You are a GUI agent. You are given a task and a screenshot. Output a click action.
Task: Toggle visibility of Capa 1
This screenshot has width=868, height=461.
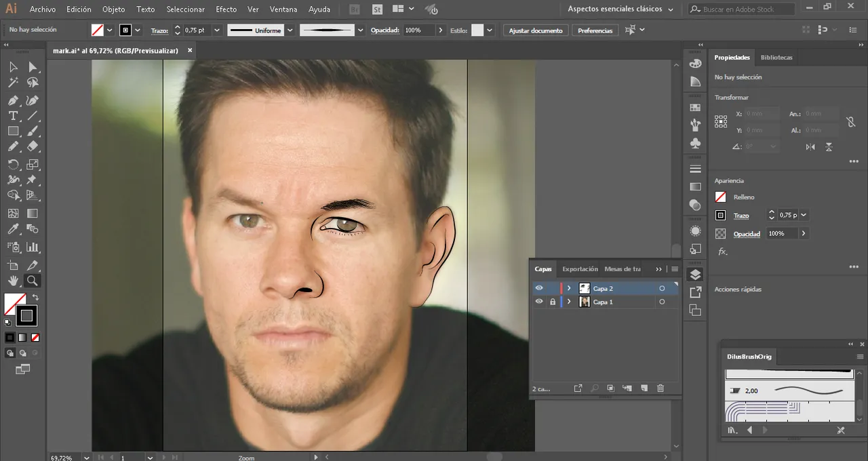[539, 302]
